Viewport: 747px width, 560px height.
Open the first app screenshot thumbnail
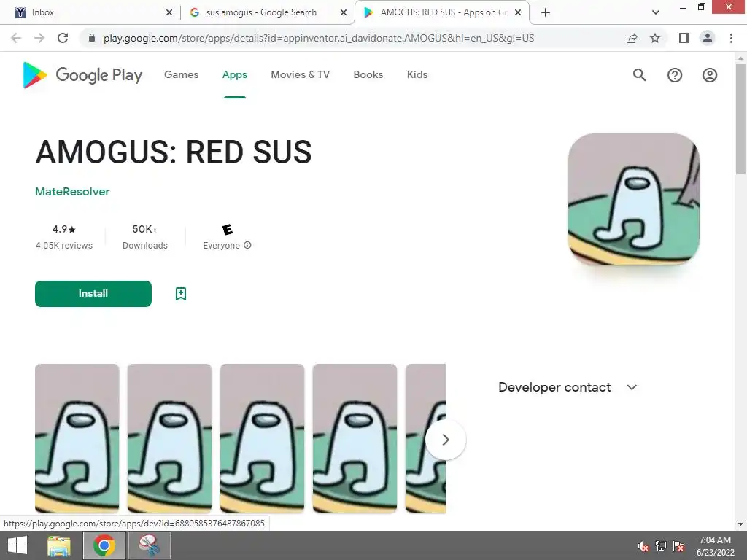pos(77,438)
